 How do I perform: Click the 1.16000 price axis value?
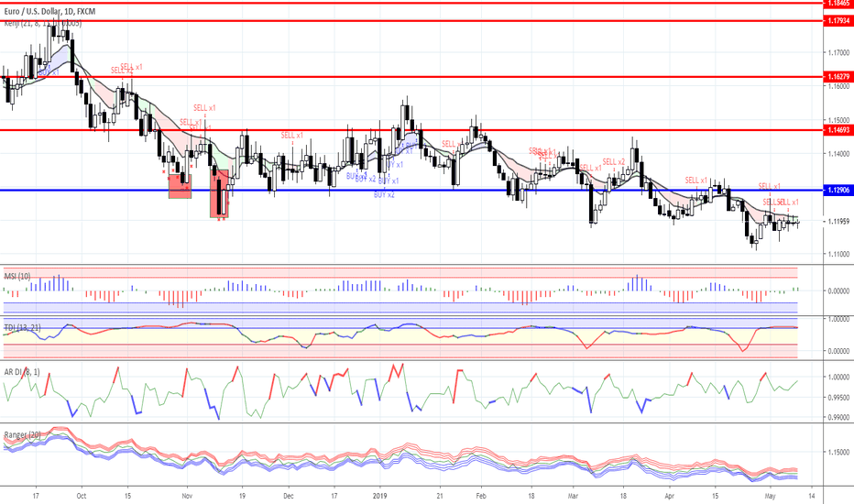point(838,86)
